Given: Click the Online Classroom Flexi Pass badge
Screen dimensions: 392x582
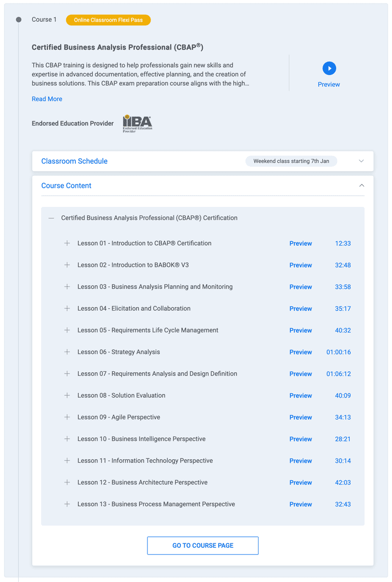Looking at the screenshot, I should click(108, 20).
